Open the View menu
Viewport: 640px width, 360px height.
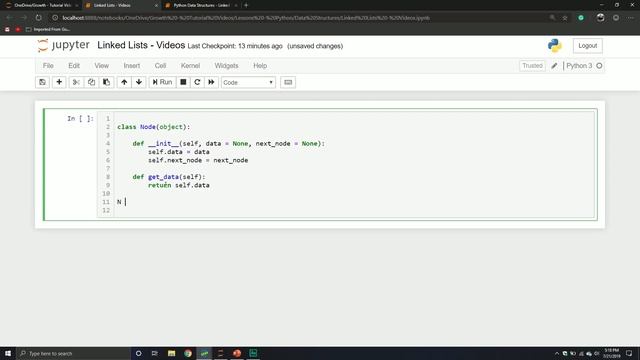[x=102, y=66]
